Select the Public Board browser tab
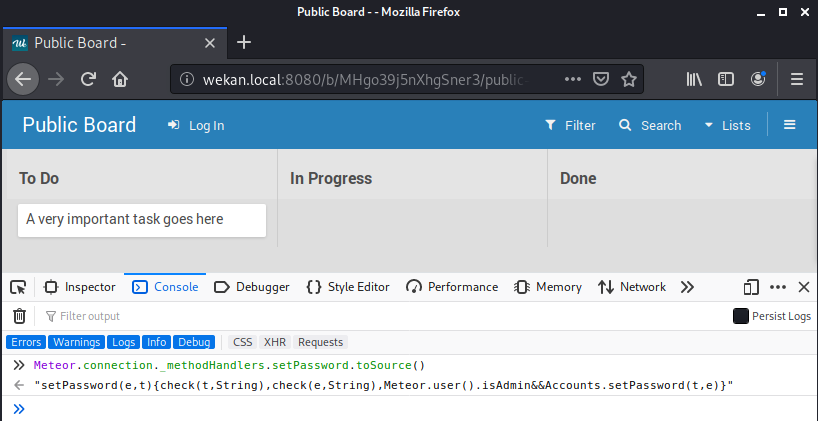The height and width of the screenshot is (421, 818). pyautogui.click(x=114, y=43)
